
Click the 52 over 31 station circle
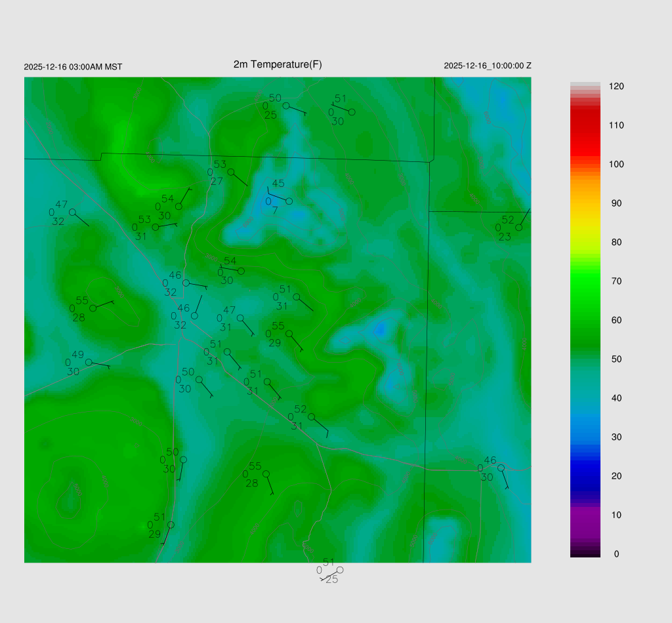pyautogui.click(x=311, y=416)
